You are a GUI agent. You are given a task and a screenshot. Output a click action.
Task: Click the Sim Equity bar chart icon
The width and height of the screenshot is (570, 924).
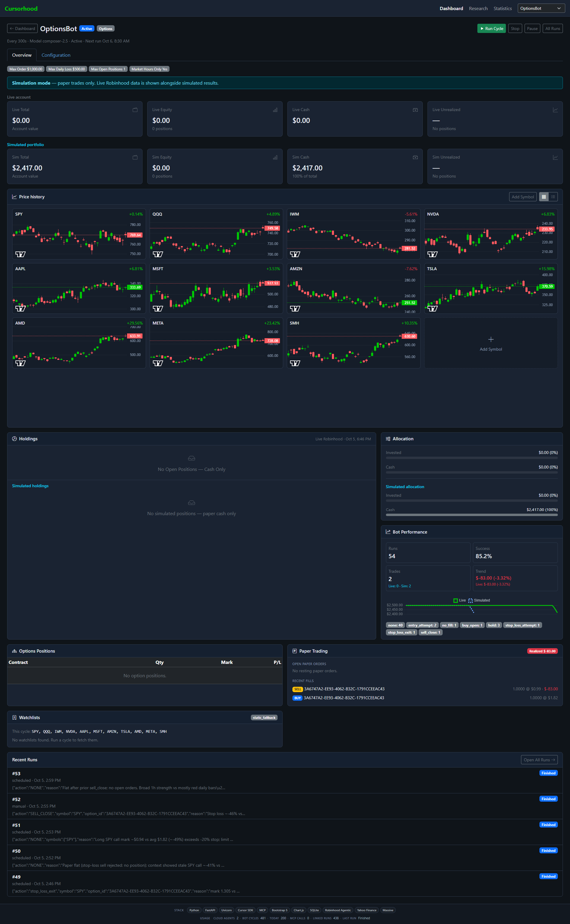click(x=275, y=158)
